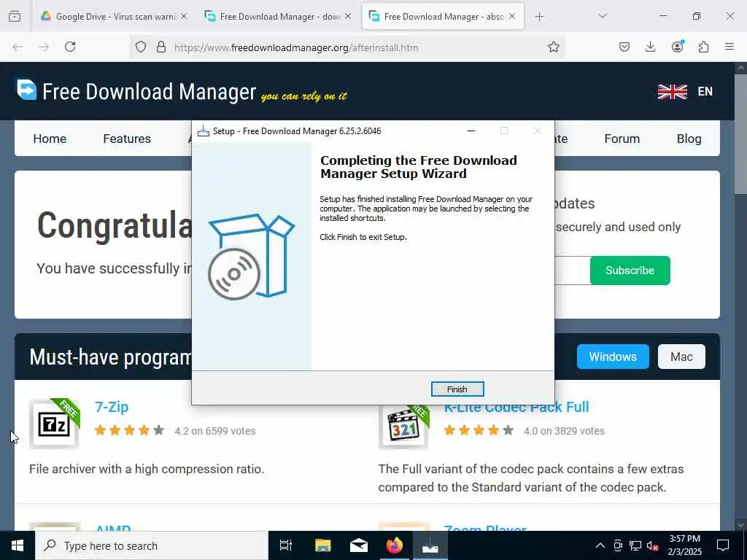Open the taskbar clock and calendar
This screenshot has width=747, height=560.
pos(684,545)
